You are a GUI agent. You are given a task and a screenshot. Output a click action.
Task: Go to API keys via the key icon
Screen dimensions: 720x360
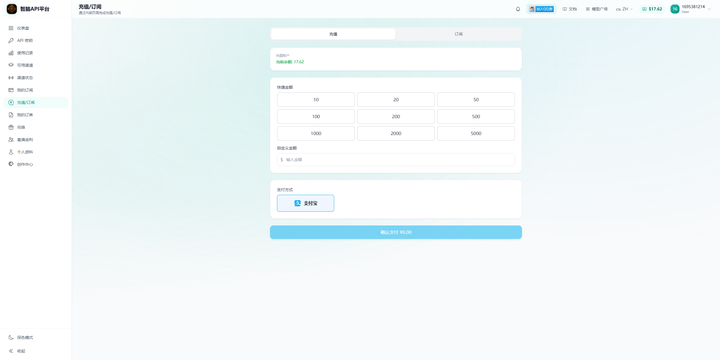coord(36,40)
